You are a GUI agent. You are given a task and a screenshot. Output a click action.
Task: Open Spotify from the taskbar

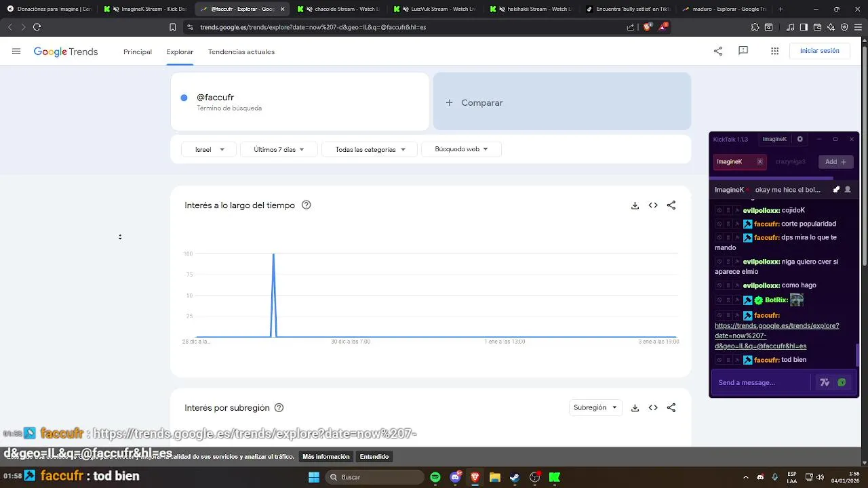click(x=435, y=477)
